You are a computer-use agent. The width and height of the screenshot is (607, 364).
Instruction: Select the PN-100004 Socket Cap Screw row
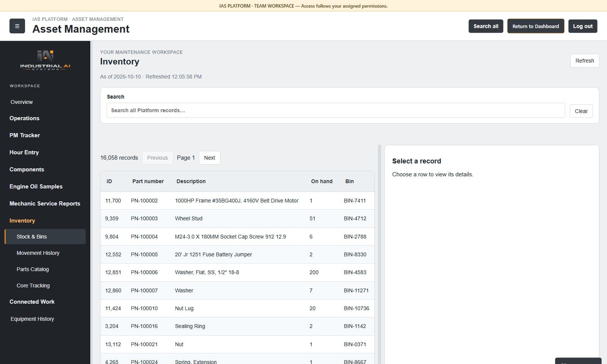click(x=237, y=237)
